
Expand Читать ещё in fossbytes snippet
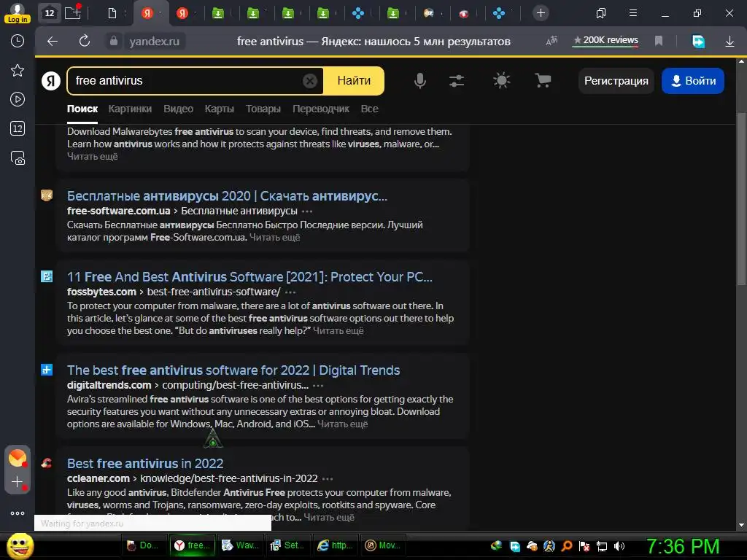pyautogui.click(x=338, y=330)
